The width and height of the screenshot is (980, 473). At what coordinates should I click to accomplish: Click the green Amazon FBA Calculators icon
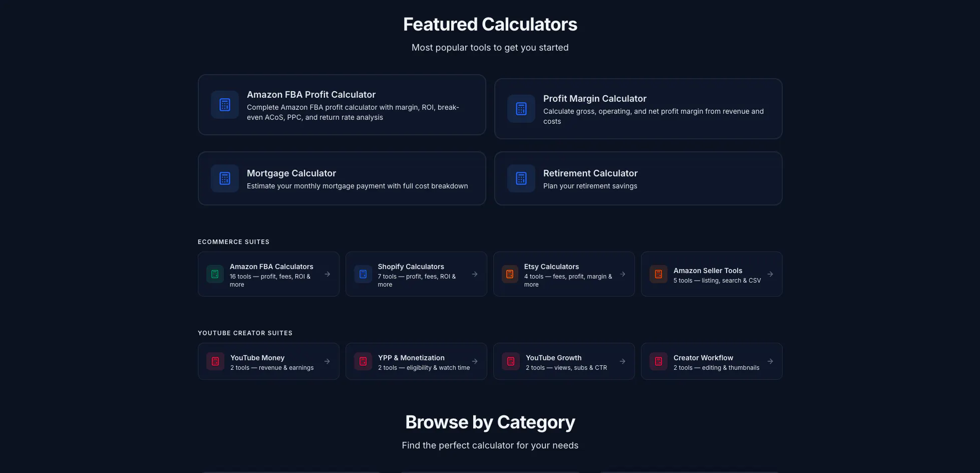click(x=215, y=274)
